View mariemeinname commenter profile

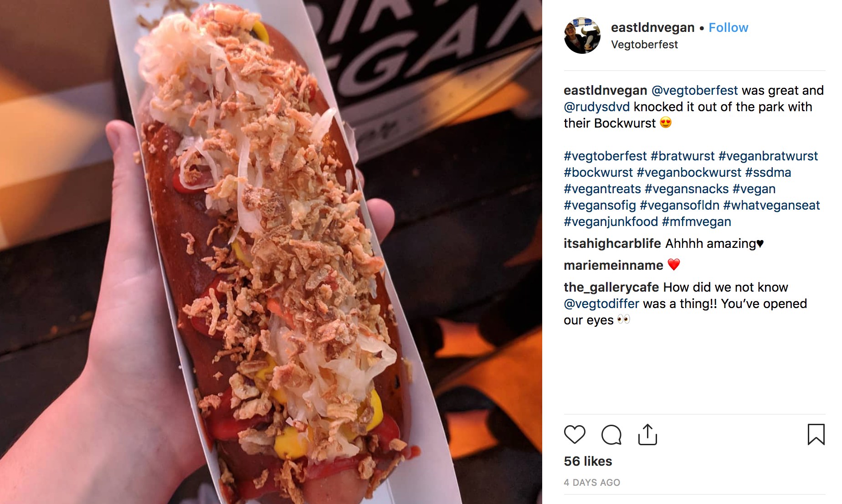click(x=613, y=265)
